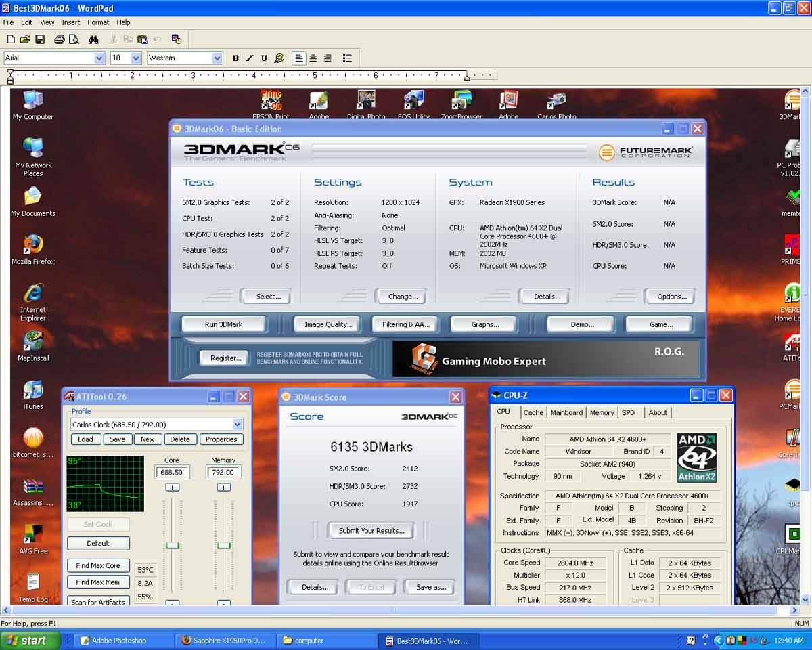
Task: Open the Arial font name dropdown
Action: click(x=99, y=58)
